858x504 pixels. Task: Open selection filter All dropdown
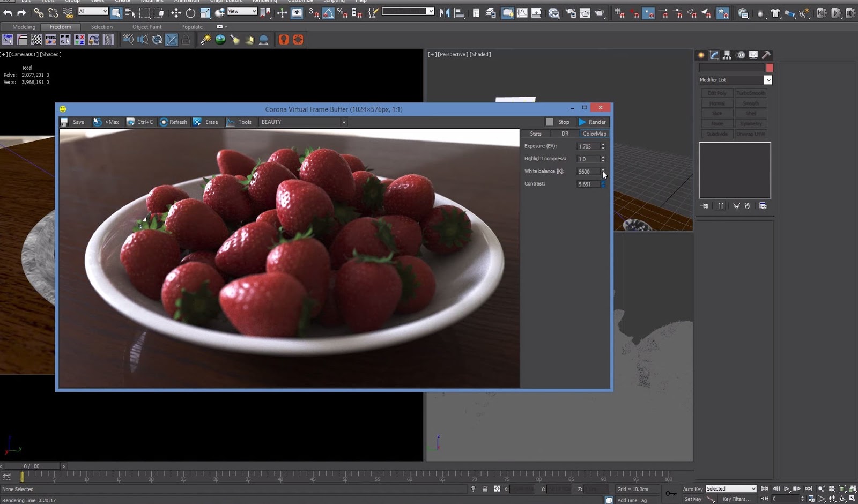click(x=93, y=11)
